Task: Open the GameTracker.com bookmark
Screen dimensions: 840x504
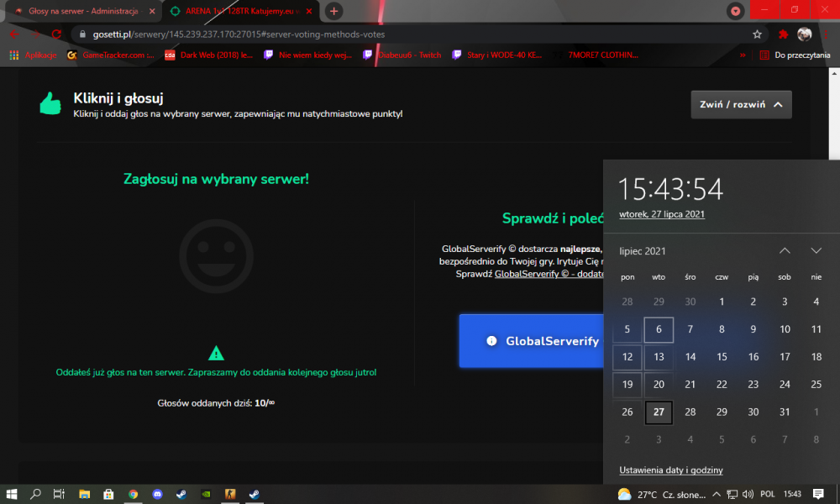Action: click(x=110, y=55)
